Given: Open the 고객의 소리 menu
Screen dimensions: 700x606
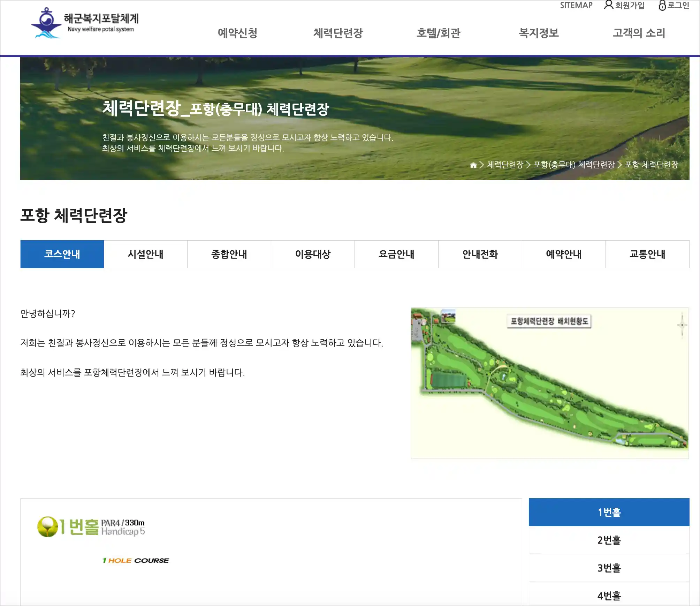Looking at the screenshot, I should [x=639, y=33].
